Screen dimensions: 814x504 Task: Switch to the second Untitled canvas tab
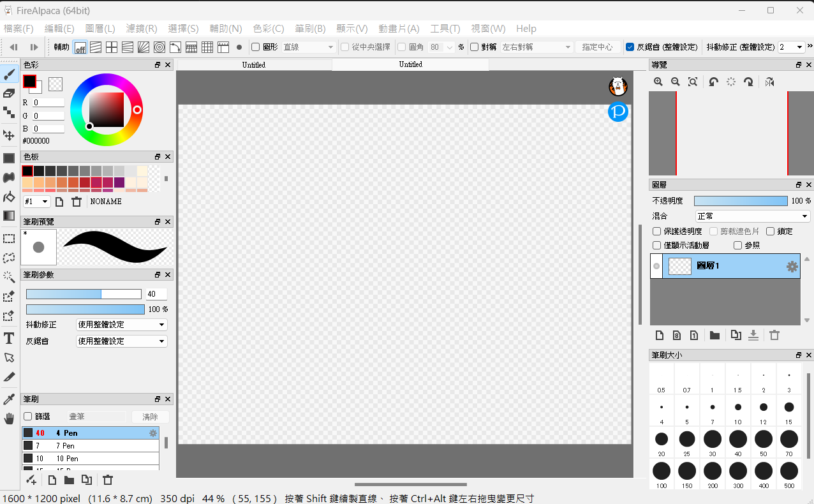pyautogui.click(x=410, y=64)
